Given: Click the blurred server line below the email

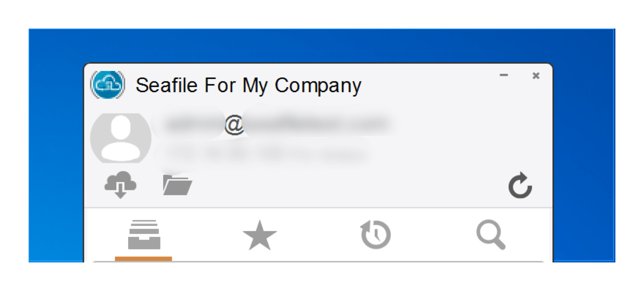Looking at the screenshot, I should [266, 154].
